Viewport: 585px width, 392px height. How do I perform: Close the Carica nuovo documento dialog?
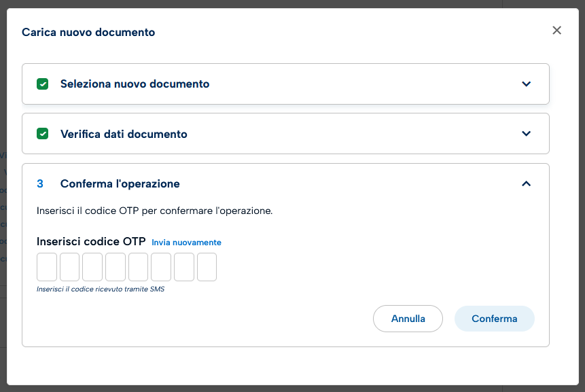coord(557,31)
